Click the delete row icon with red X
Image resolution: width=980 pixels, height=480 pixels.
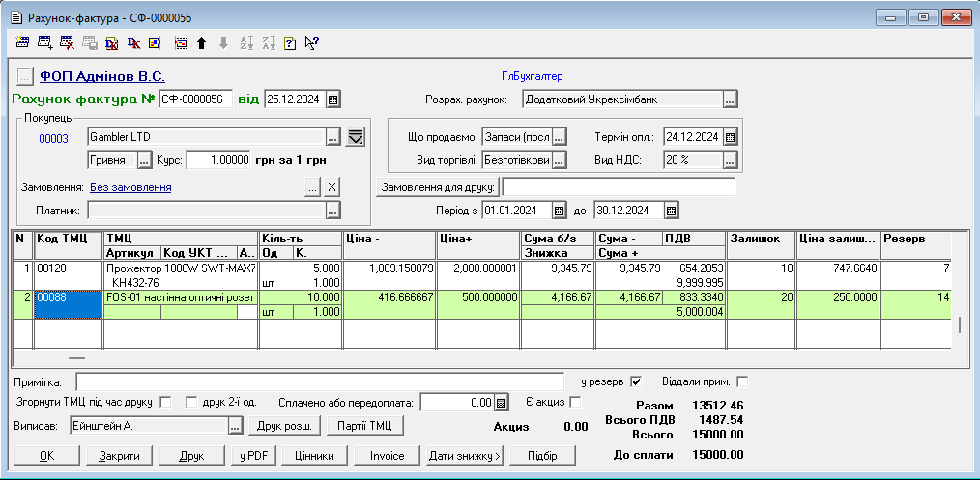coord(67,42)
